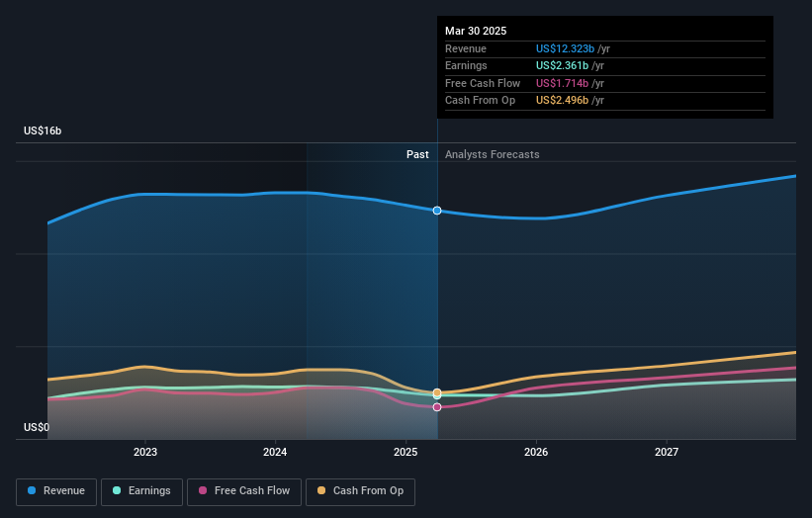Select the Revenue data point marker on chart
Image resolution: width=812 pixels, height=518 pixels.
[437, 211]
